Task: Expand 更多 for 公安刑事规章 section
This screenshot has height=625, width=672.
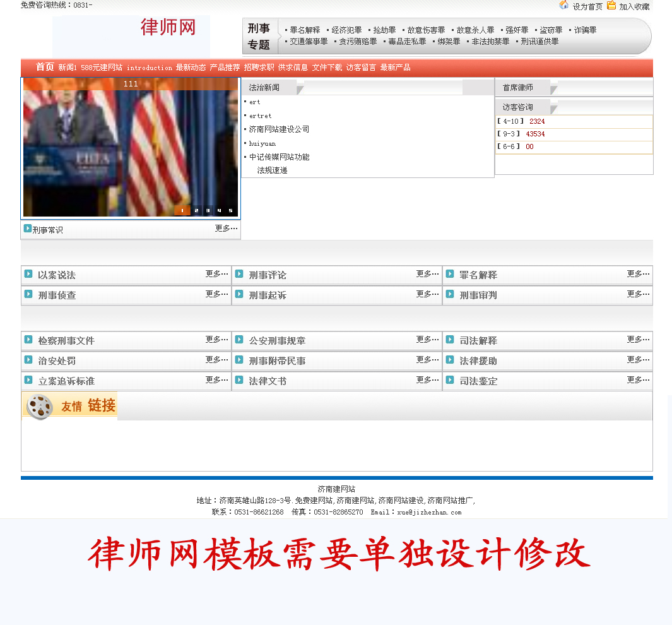Action: click(x=427, y=340)
